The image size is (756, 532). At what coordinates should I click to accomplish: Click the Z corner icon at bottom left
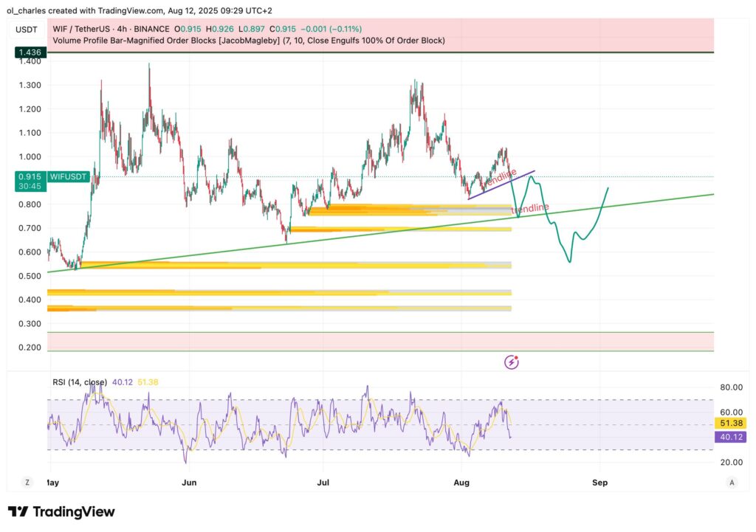(x=27, y=482)
